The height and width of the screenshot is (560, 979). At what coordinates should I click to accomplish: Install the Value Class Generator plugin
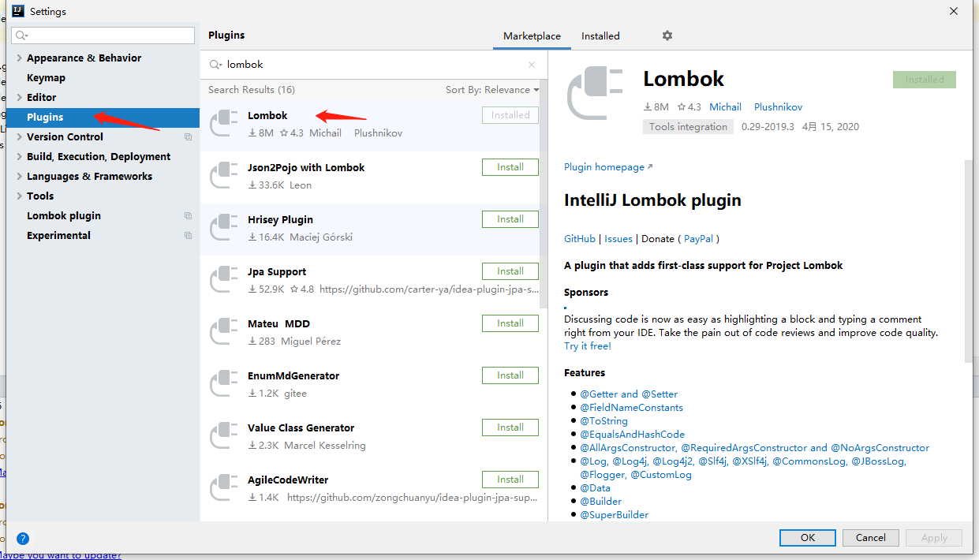[510, 427]
